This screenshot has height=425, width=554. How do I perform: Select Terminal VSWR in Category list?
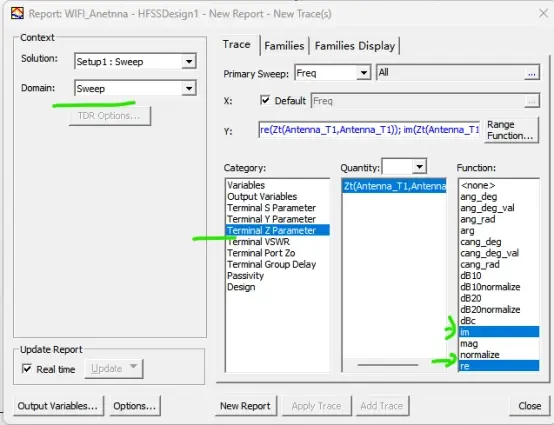point(259,242)
